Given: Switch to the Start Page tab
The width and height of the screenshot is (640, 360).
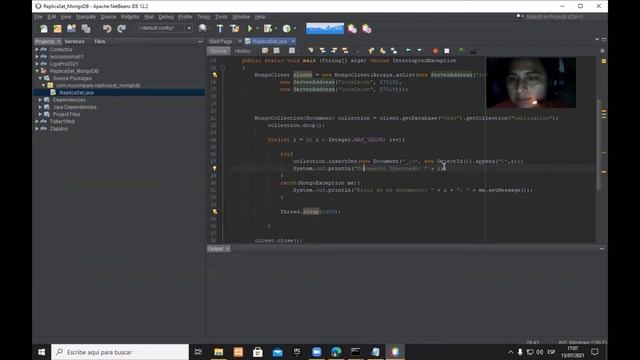Looking at the screenshot, I should [220, 42].
